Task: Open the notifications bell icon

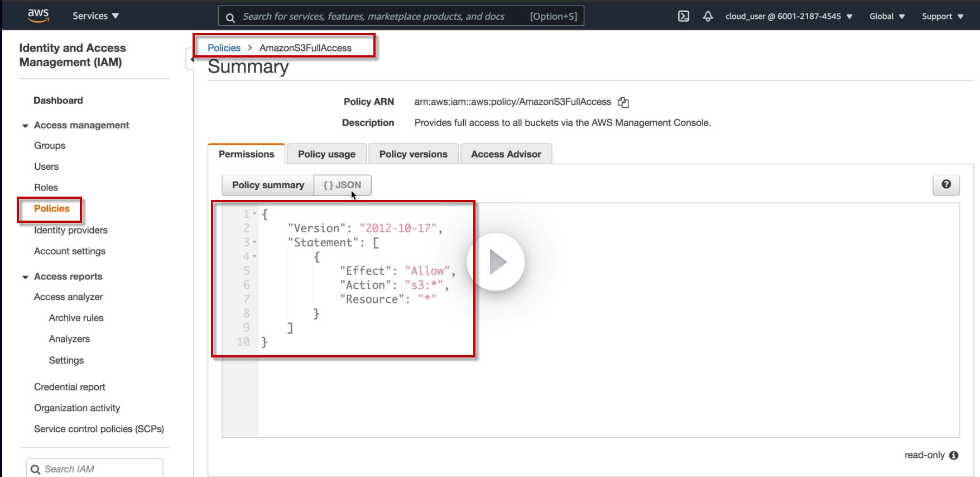Action: click(708, 16)
